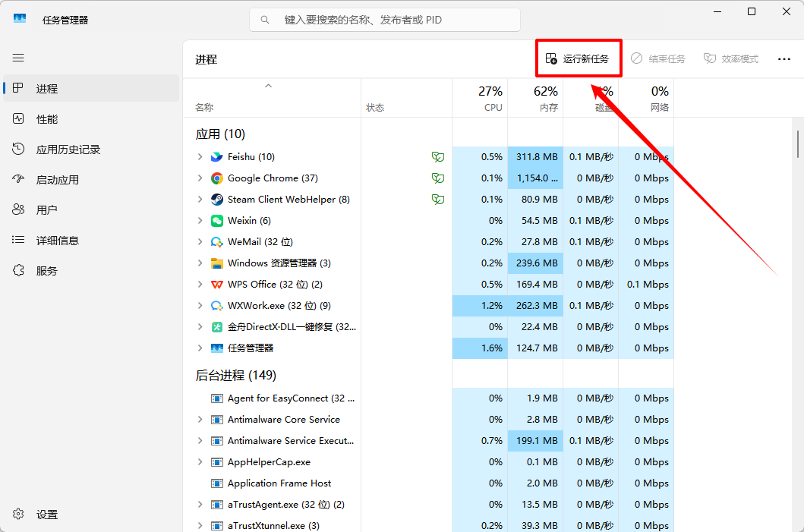This screenshot has width=804, height=532.
Task: Open the 用户 users icon
Action: click(x=18, y=209)
